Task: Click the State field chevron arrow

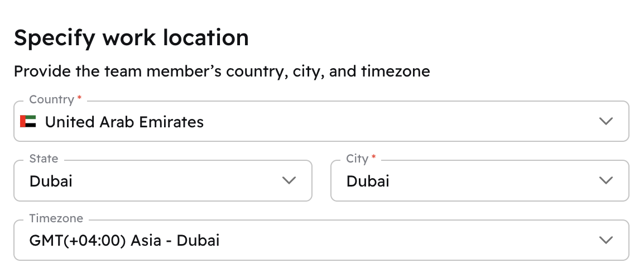Action: [289, 180]
